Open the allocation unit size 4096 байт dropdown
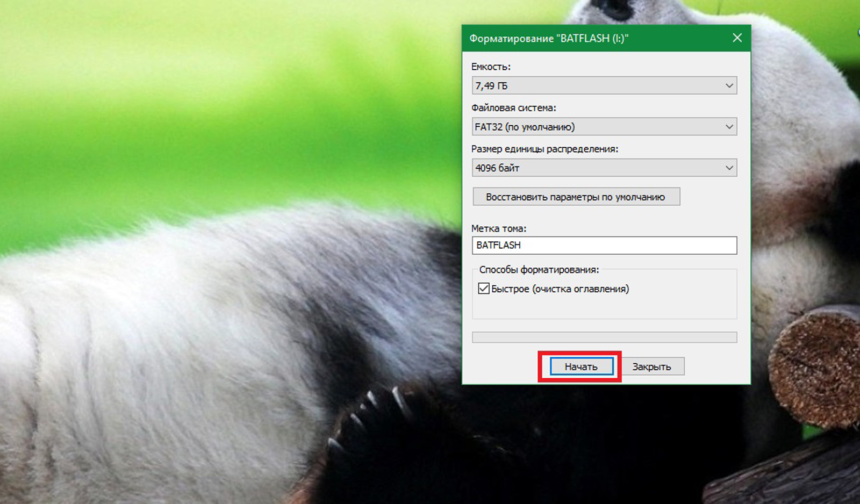 tap(604, 168)
